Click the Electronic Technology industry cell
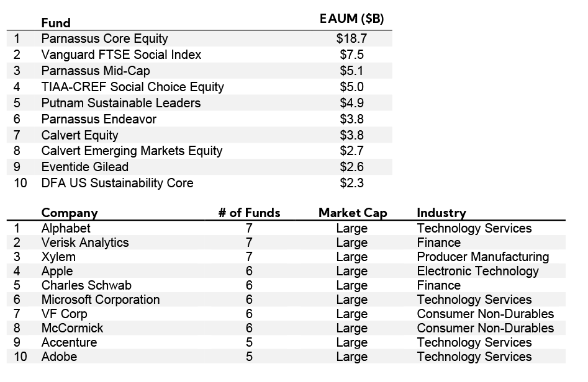 point(477,271)
